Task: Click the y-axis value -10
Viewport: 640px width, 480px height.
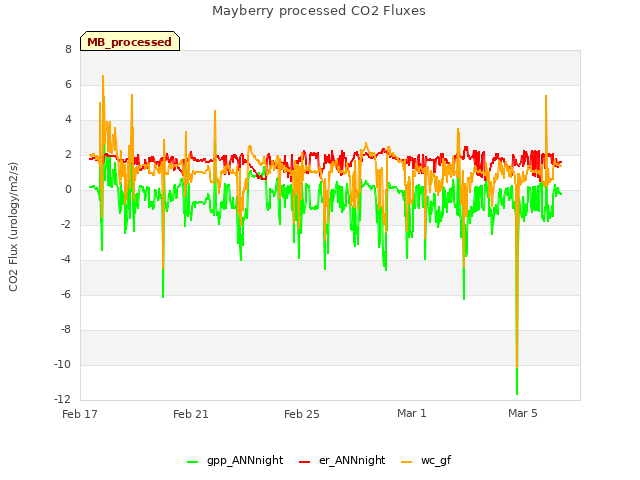Action: click(62, 364)
